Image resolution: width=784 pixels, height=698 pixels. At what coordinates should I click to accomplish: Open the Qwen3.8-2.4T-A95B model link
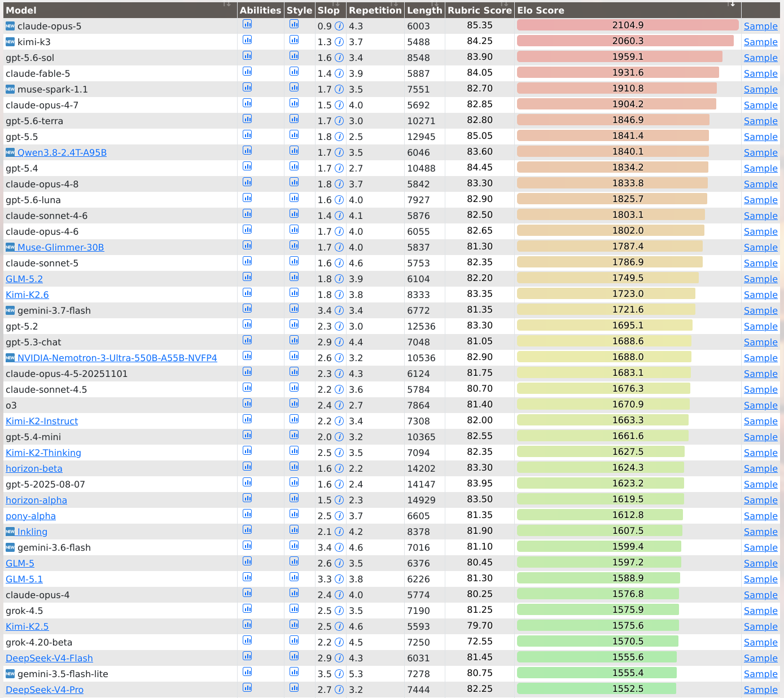click(x=62, y=152)
